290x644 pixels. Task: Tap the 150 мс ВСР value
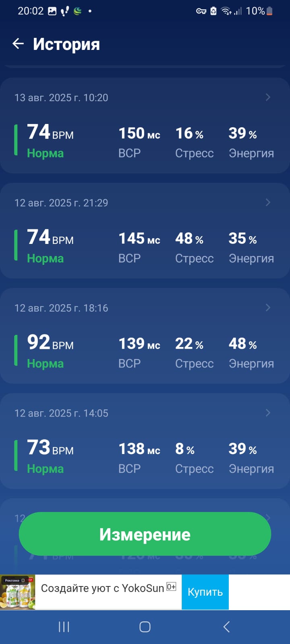[x=139, y=134]
